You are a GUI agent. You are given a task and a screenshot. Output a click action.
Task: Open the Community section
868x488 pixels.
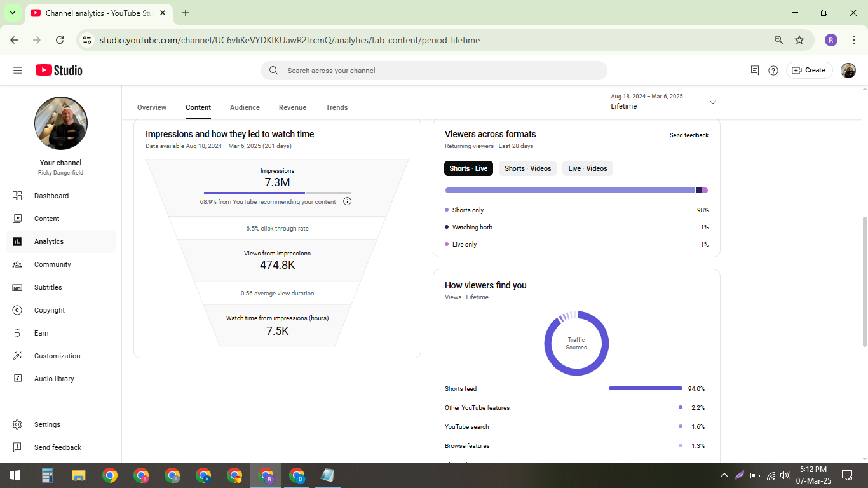pos(61,264)
